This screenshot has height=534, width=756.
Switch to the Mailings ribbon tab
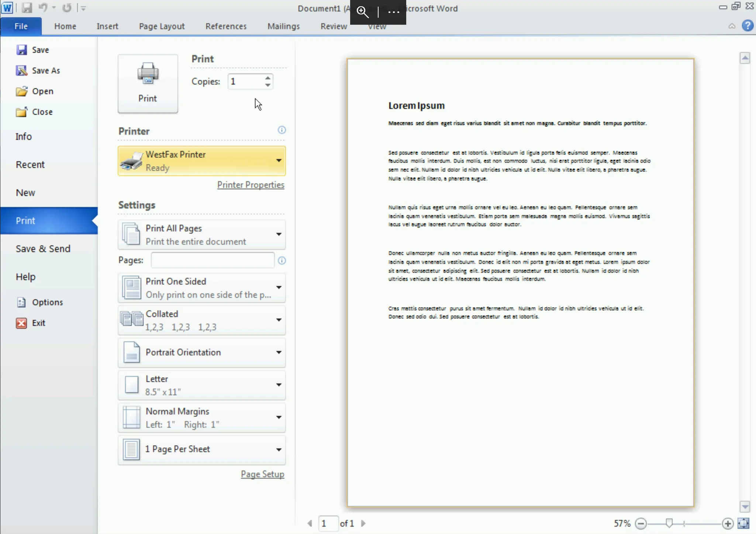coord(283,26)
